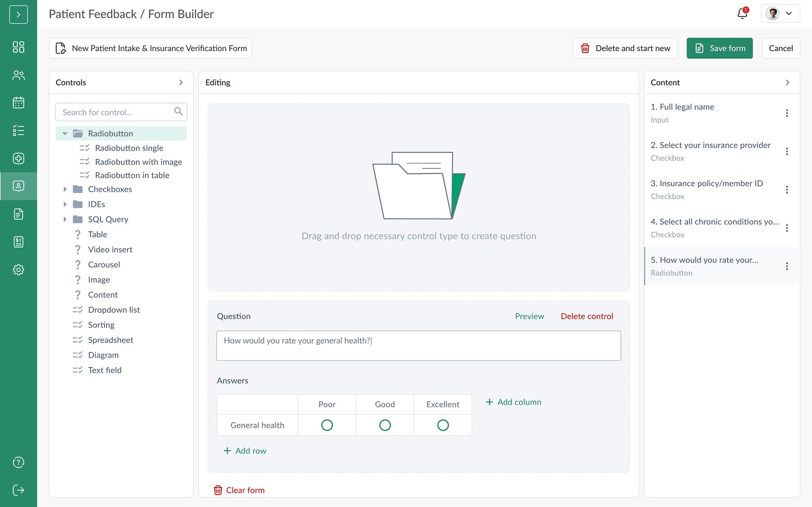Viewport: 812px width, 507px height.
Task: Open options menu for Select all chronic conditions
Action: coord(787,228)
